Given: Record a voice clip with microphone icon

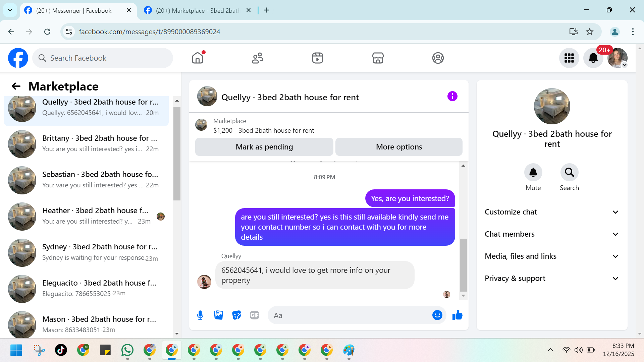Looking at the screenshot, I should tap(200, 315).
